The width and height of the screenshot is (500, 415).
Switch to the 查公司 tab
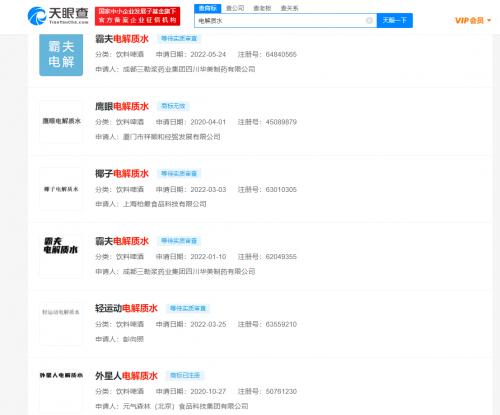point(235,8)
